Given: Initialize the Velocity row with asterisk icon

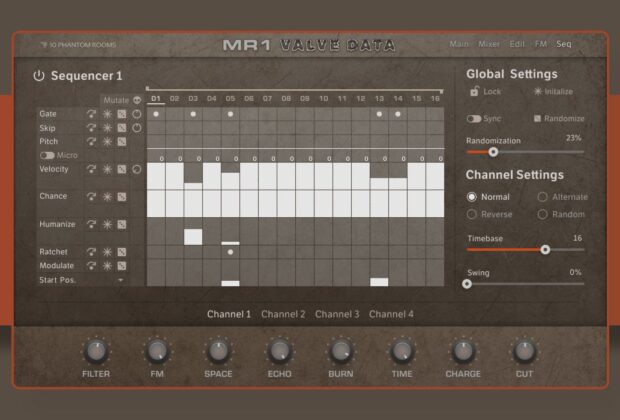Looking at the screenshot, I should (x=107, y=169).
